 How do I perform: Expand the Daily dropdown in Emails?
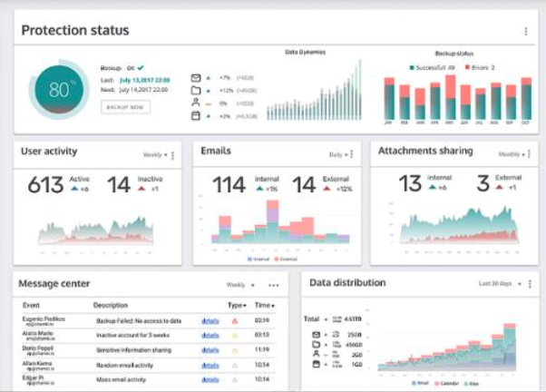[338, 154]
